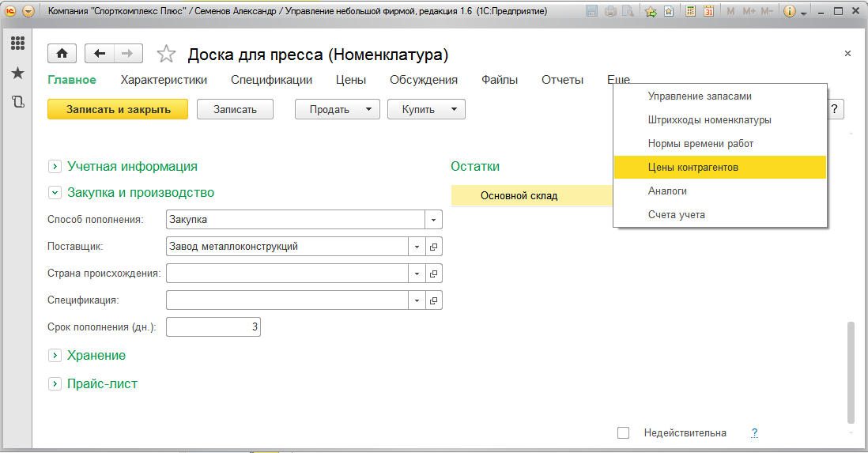Click the Срок пополнения days input field
868x453 pixels.
tap(213, 327)
